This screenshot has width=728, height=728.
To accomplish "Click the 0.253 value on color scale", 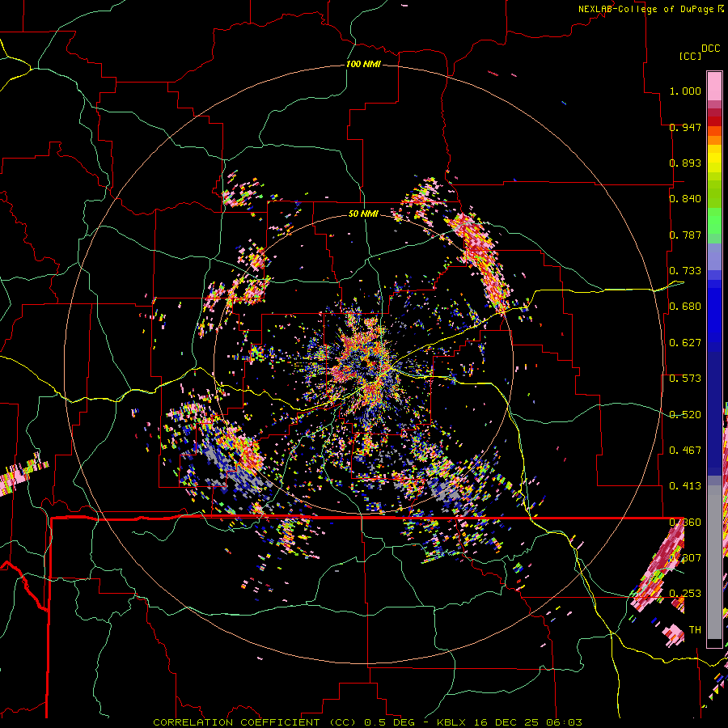I will click(x=685, y=594).
